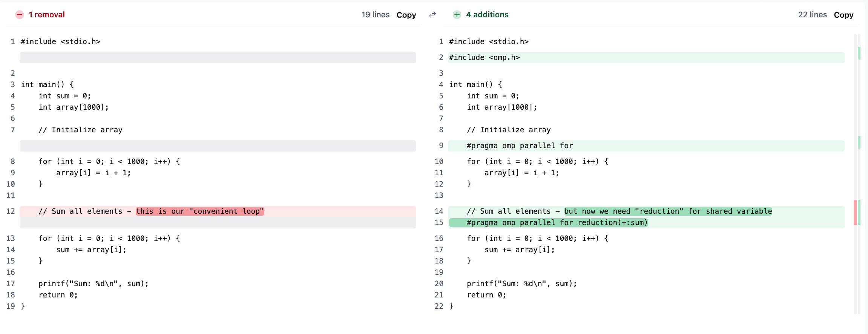Click left pane '// Initialize array' comment
868x334 pixels.
click(81, 130)
